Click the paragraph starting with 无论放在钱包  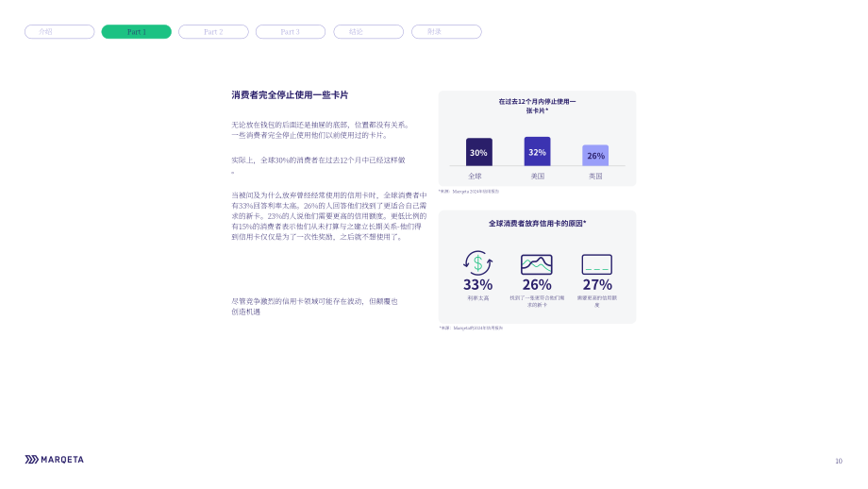pyautogui.click(x=321, y=130)
